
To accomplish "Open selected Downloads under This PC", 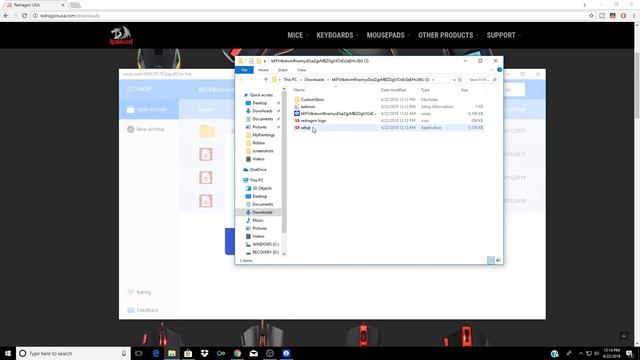I will pos(262,212).
